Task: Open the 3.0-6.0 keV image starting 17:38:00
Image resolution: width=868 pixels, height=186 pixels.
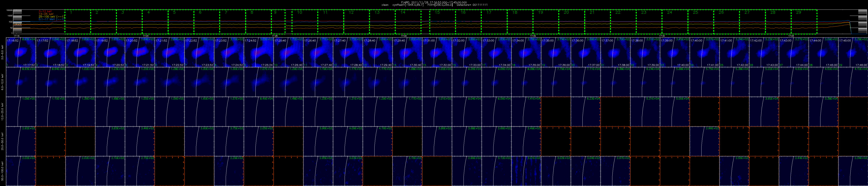Action: (x=645, y=52)
